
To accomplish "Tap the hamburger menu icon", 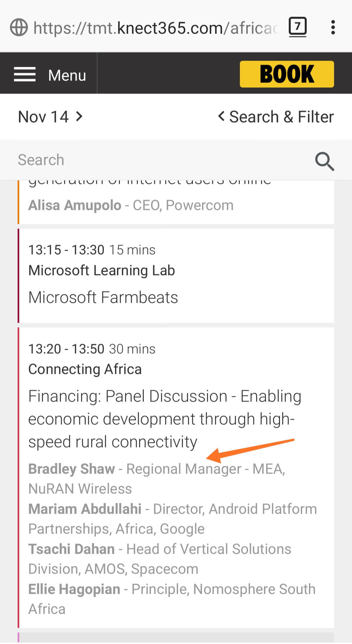I will 25,75.
